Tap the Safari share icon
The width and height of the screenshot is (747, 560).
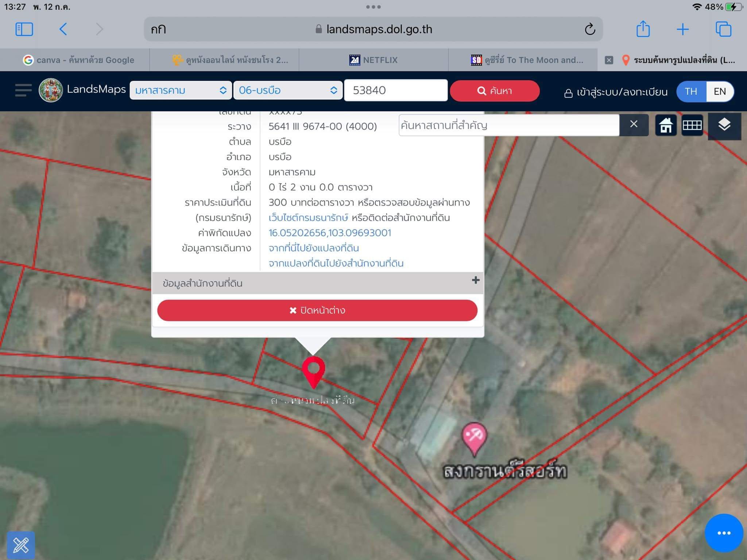pyautogui.click(x=643, y=29)
